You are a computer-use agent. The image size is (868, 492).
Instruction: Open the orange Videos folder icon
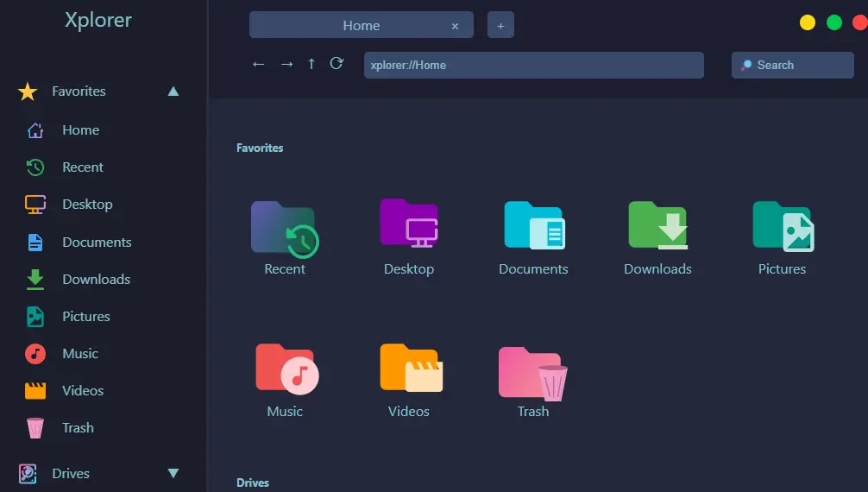[x=411, y=368]
